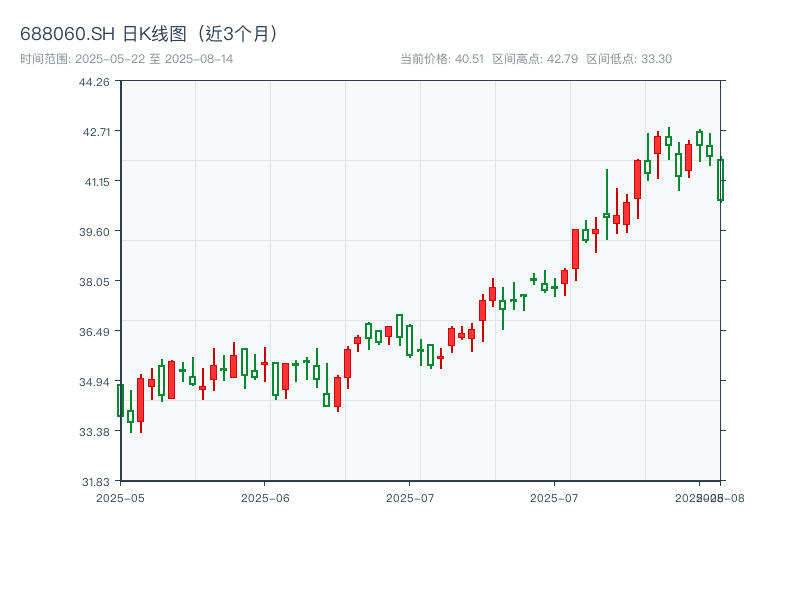The height and width of the screenshot is (600, 800).
Task: Click the 2025-05 x-axis date label
Action: point(121,497)
